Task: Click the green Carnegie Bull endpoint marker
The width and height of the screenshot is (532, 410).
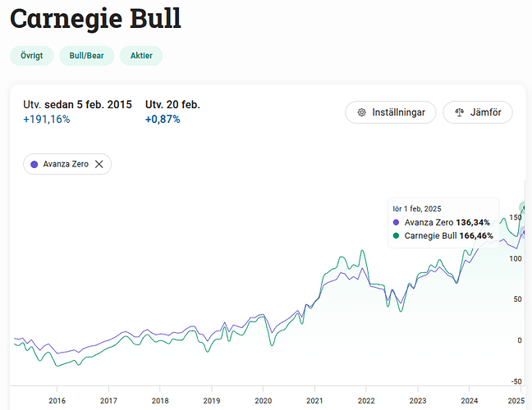Action: click(x=525, y=207)
